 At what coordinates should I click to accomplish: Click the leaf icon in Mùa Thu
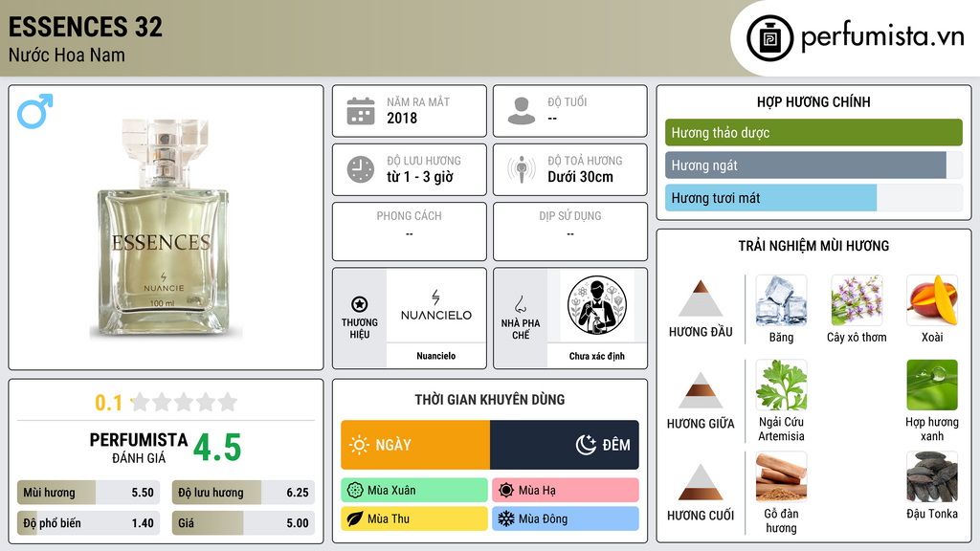(355, 518)
